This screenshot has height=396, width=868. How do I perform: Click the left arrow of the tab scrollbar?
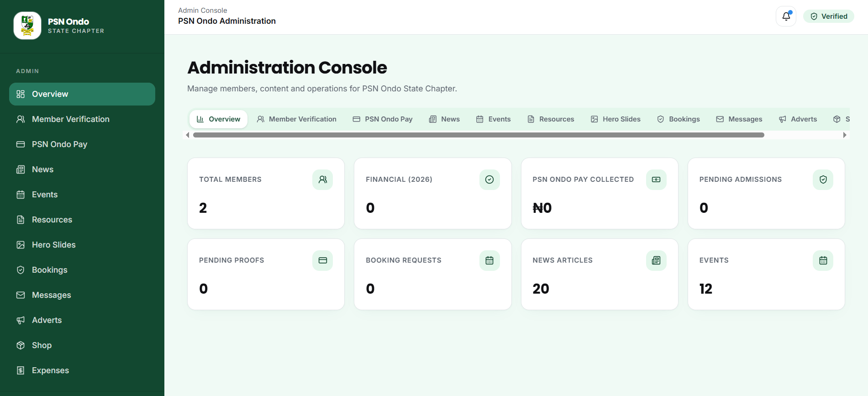coord(187,135)
